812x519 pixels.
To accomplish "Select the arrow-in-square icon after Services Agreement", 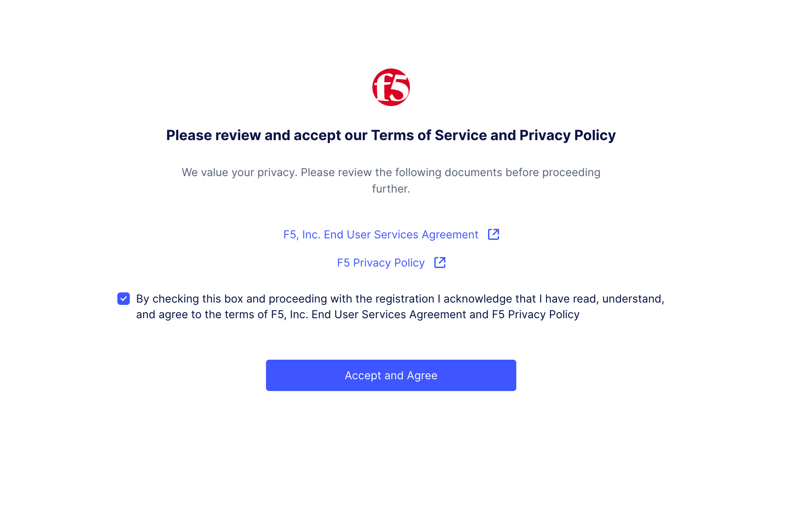I will coord(494,234).
